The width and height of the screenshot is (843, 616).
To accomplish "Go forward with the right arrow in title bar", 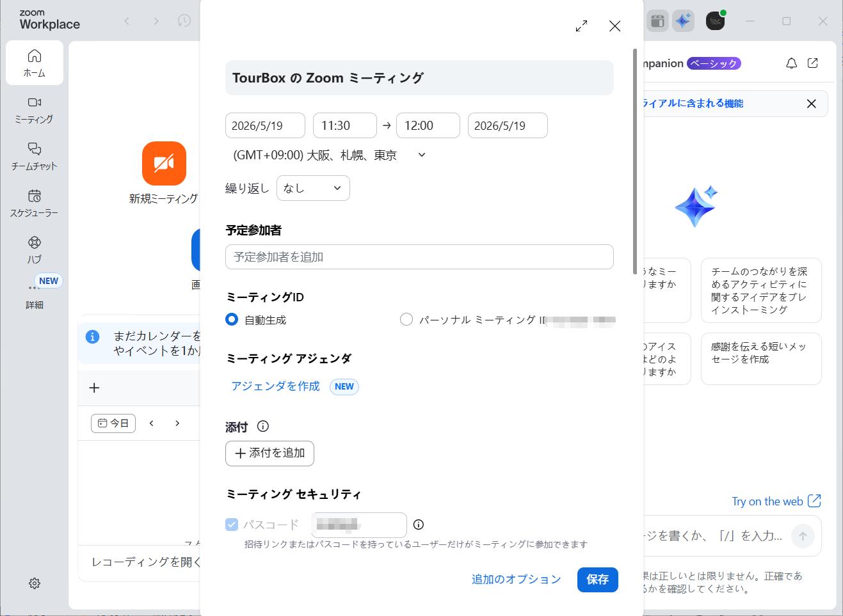I will pos(156,21).
